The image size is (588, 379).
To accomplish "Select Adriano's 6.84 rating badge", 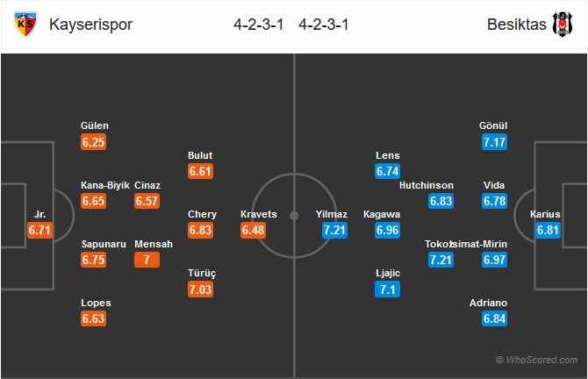I will point(494,318).
